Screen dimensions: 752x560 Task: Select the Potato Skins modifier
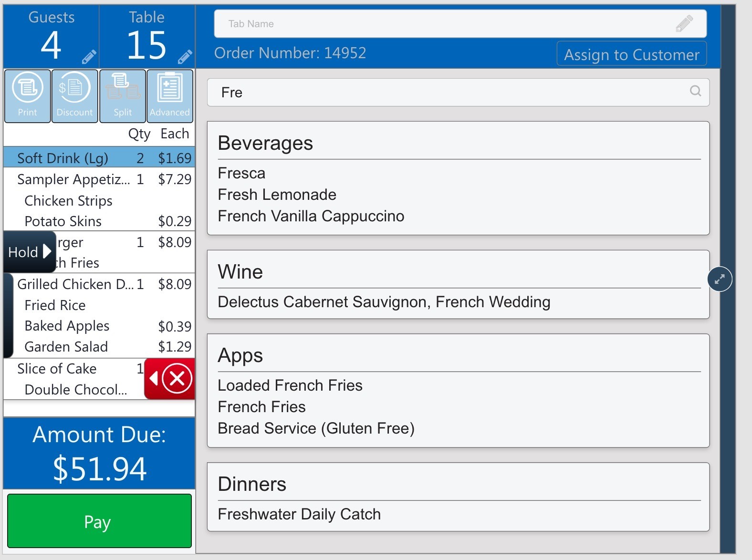pos(63,221)
